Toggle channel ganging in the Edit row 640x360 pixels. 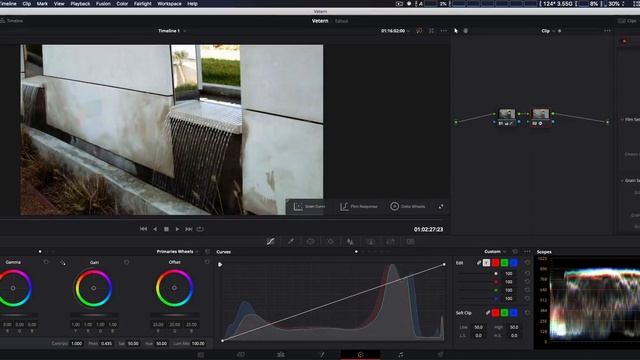pos(479,263)
